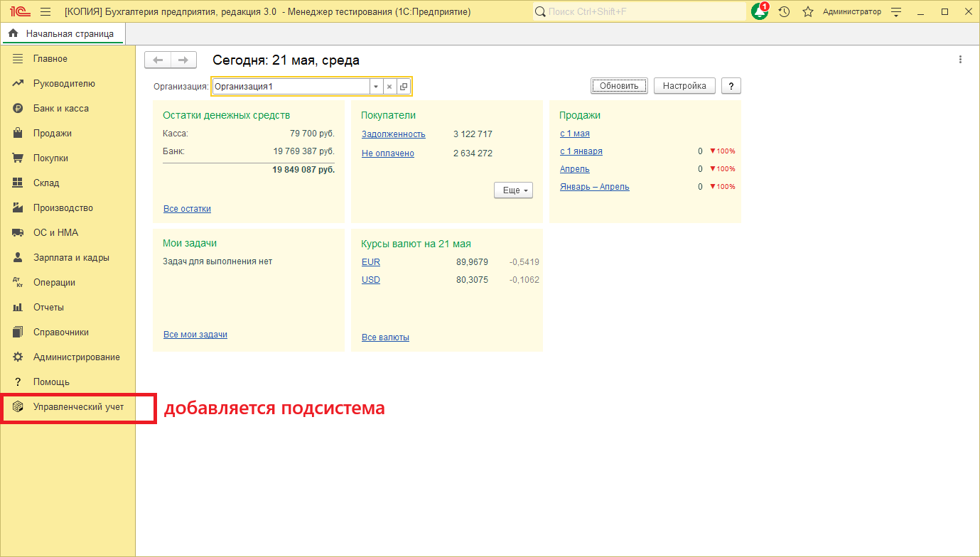Open favorites star icon
This screenshot has height=557, width=980.
pos(807,12)
